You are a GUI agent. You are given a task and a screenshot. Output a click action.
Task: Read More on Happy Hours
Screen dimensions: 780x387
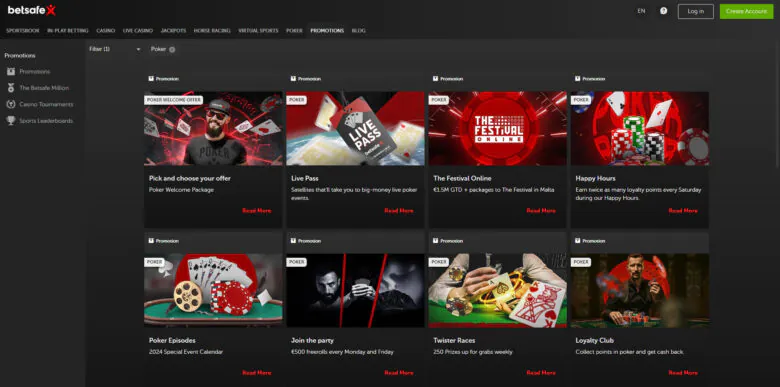(683, 211)
